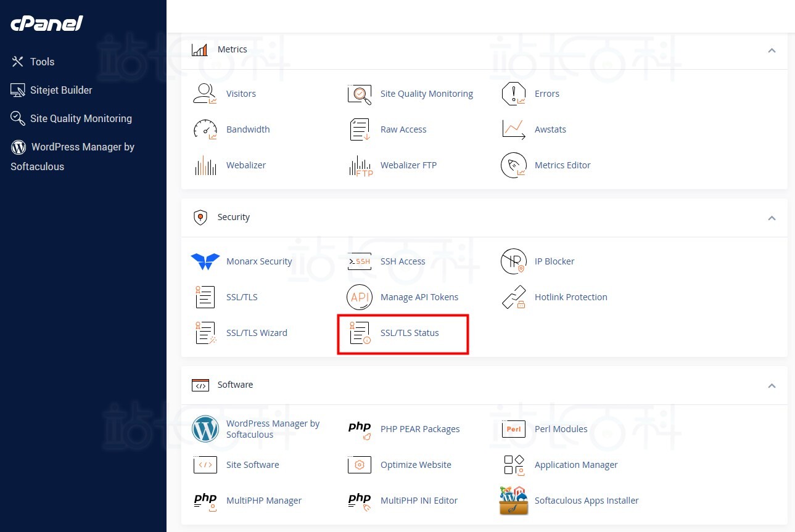The image size is (795, 532).
Task: Click the Monarx Security link
Action: point(259,261)
